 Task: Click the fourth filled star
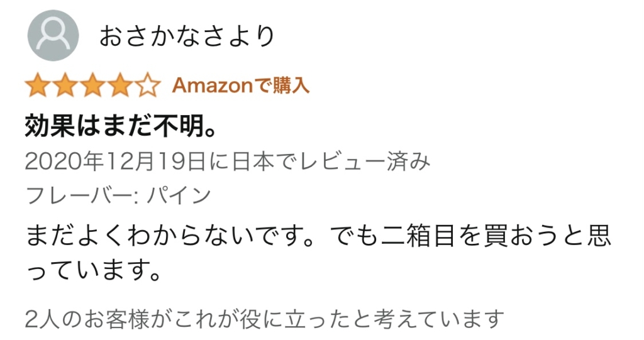tap(120, 85)
